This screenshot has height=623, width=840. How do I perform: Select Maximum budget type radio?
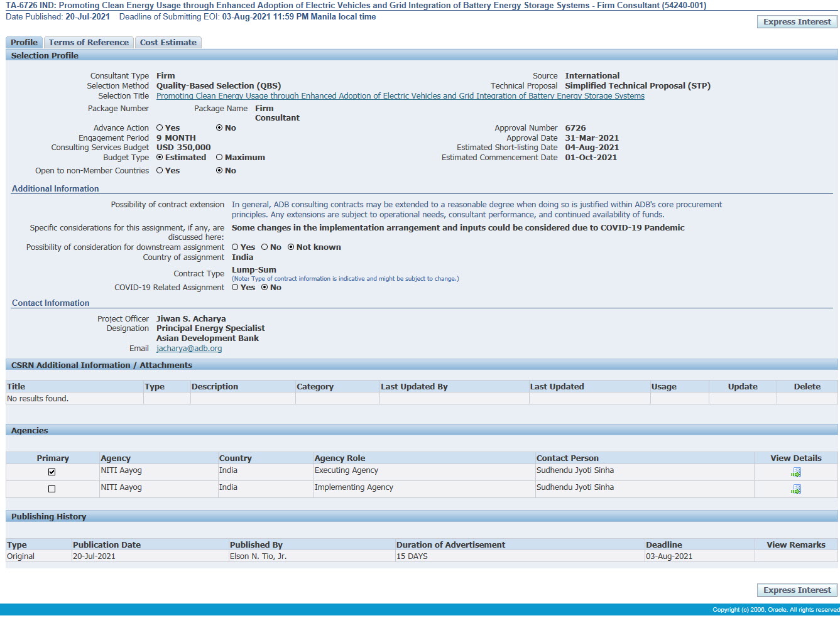(219, 157)
